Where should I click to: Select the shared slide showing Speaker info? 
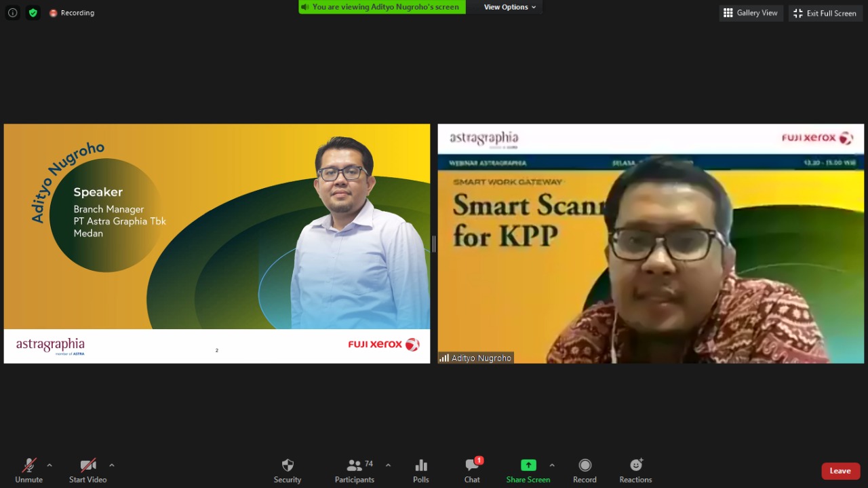(217, 244)
